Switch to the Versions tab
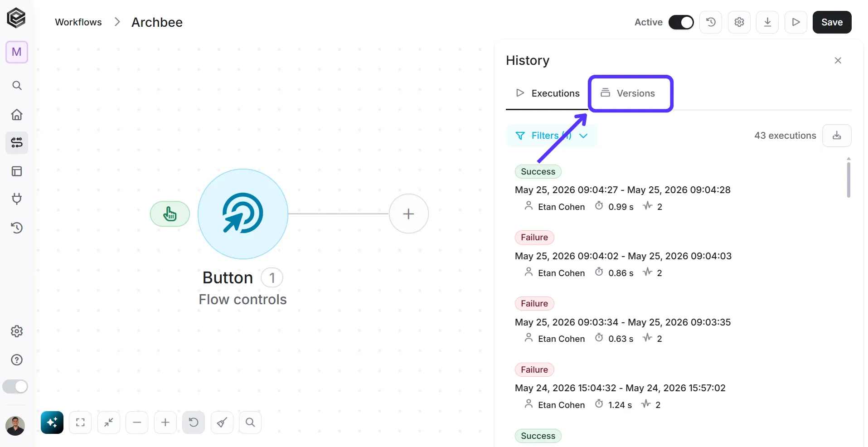 click(628, 93)
